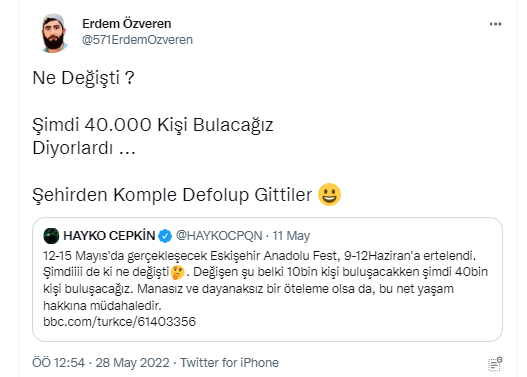Click the thinking face emoji in quote

177,272
